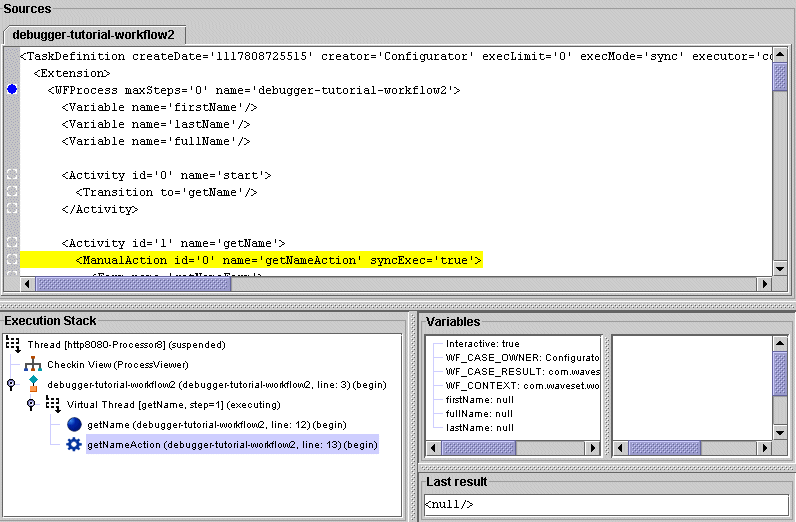
Task: Click the Variable name='lastName' source line
Action: point(156,124)
